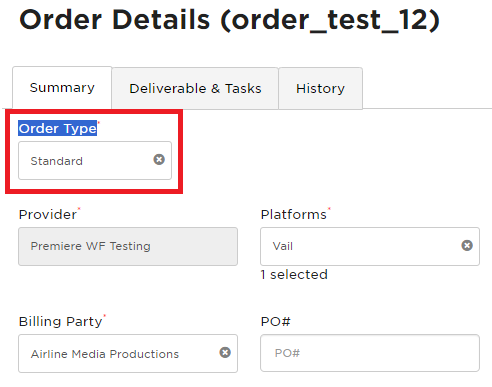Click the Platforms field label
Image resolution: width=492 pixels, height=387 pixels.
coord(293,215)
